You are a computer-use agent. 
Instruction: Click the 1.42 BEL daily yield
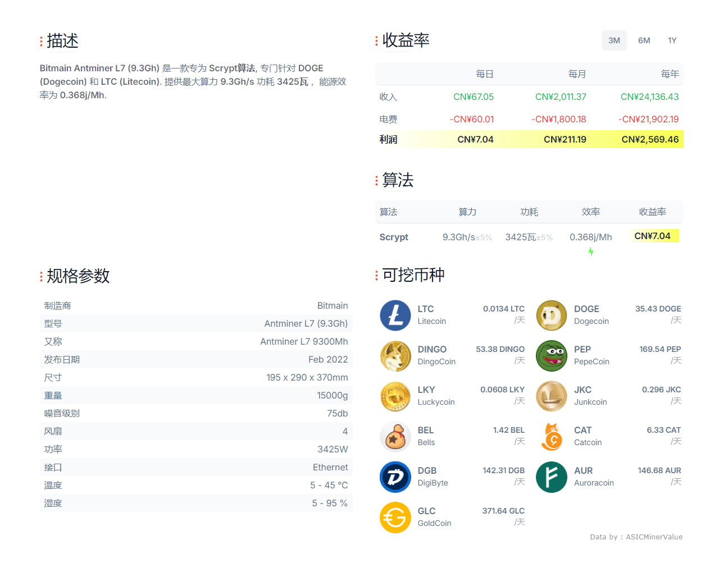[x=509, y=430]
